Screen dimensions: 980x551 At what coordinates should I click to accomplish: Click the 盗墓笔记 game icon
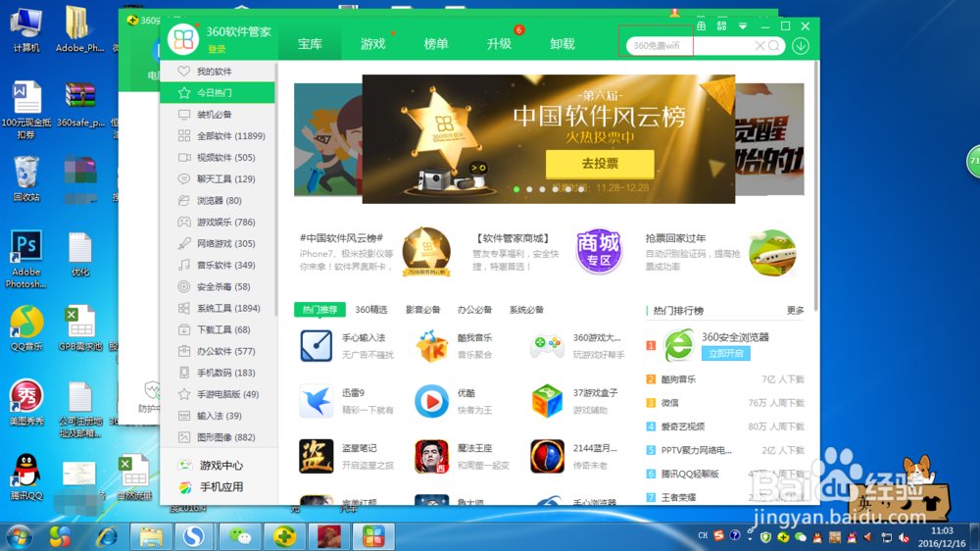[x=317, y=456]
